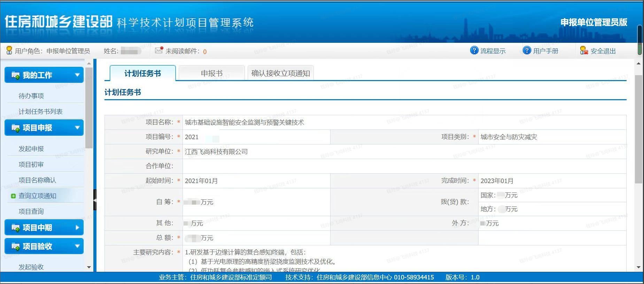Click the 计划任务书 section heading
The height and width of the screenshot is (284, 644).
123,92
